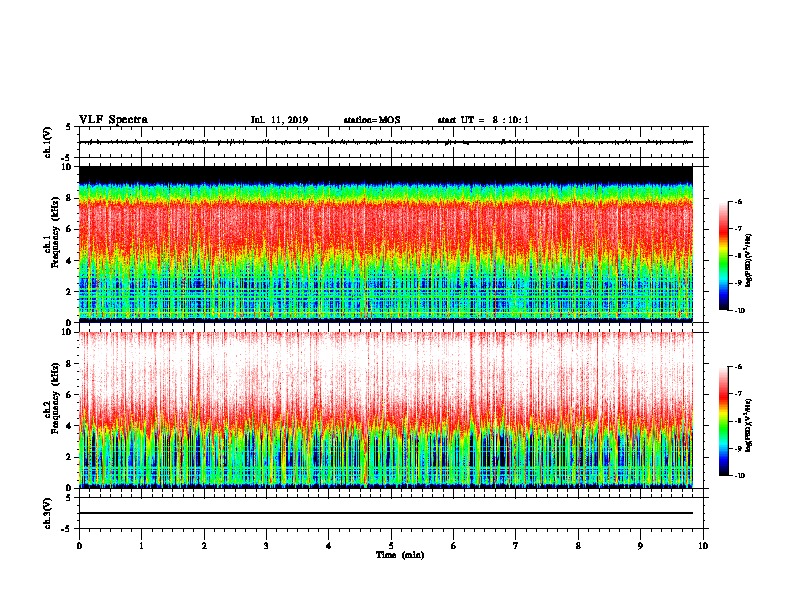
Task: Select the date text "Jul. 11, 2019"
Action: [279, 120]
